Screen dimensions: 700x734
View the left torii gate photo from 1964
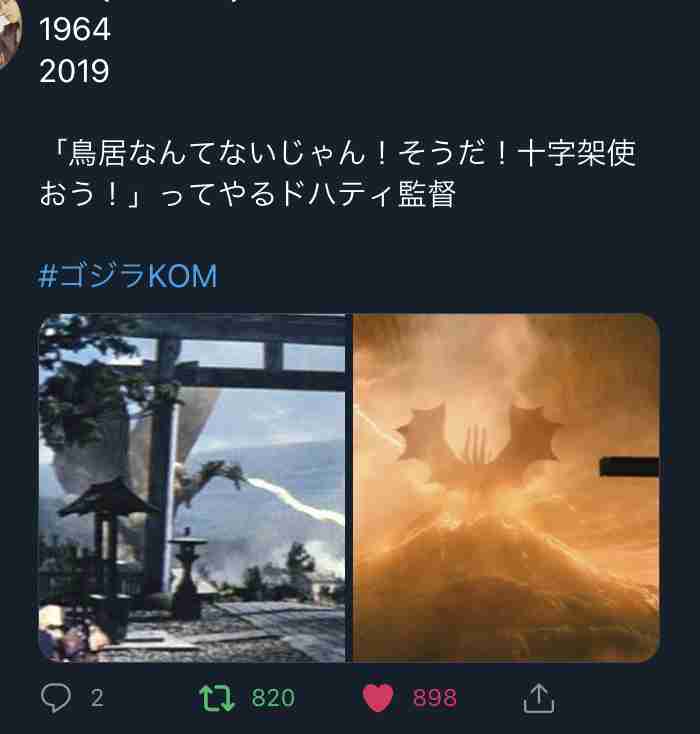[192, 488]
